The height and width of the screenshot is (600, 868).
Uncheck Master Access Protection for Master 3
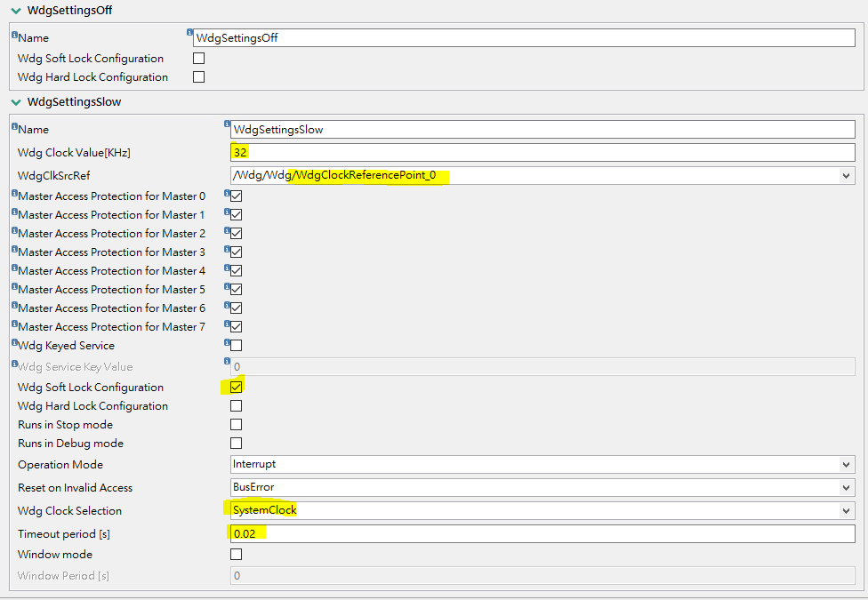point(236,252)
